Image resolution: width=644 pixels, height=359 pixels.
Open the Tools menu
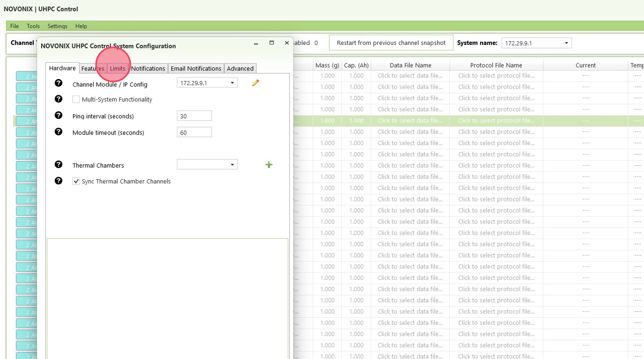33,26
